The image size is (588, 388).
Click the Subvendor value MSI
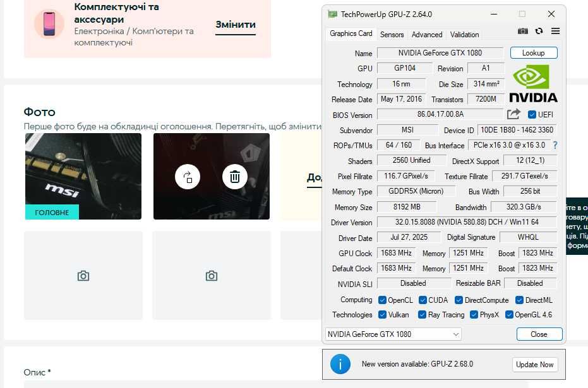pos(407,130)
